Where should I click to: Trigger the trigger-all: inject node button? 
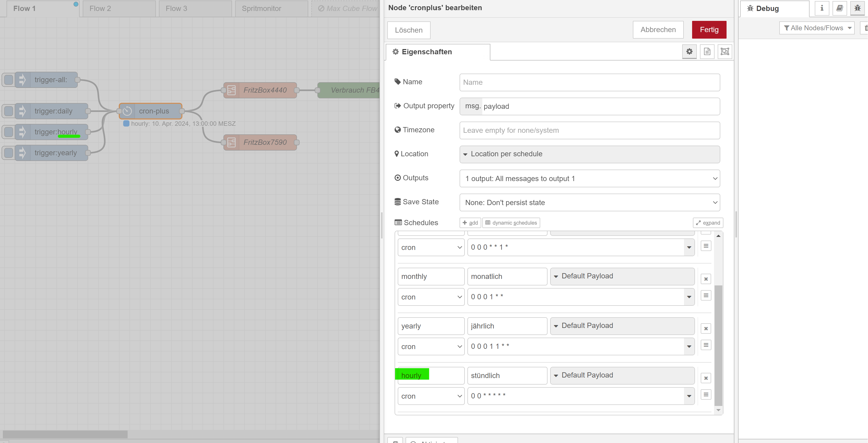click(8, 80)
